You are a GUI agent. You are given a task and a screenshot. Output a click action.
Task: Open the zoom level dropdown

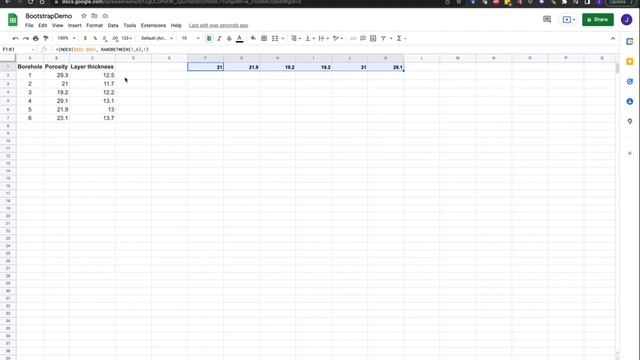click(x=66, y=38)
